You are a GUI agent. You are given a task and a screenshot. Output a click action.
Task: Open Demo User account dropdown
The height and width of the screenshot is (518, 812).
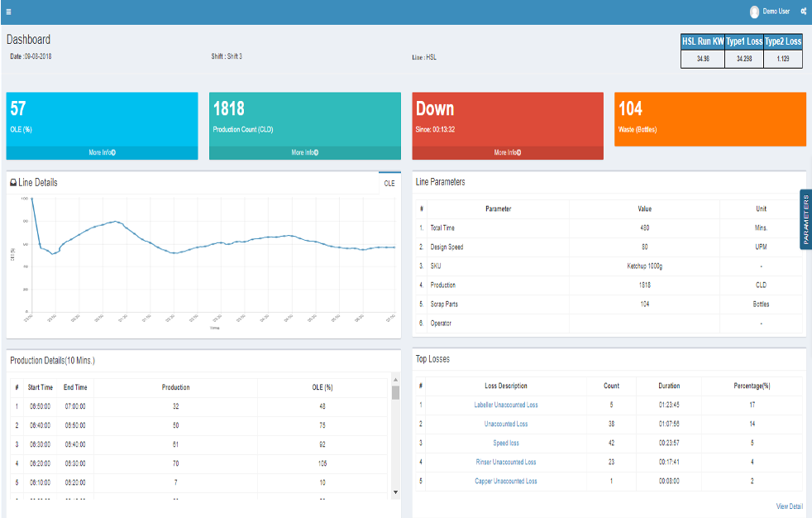point(776,12)
